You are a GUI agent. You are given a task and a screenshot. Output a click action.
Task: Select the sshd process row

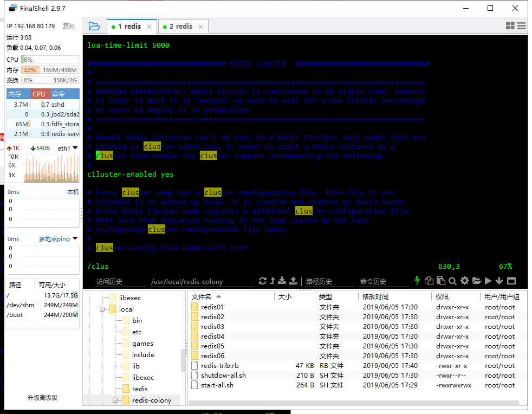click(x=43, y=105)
